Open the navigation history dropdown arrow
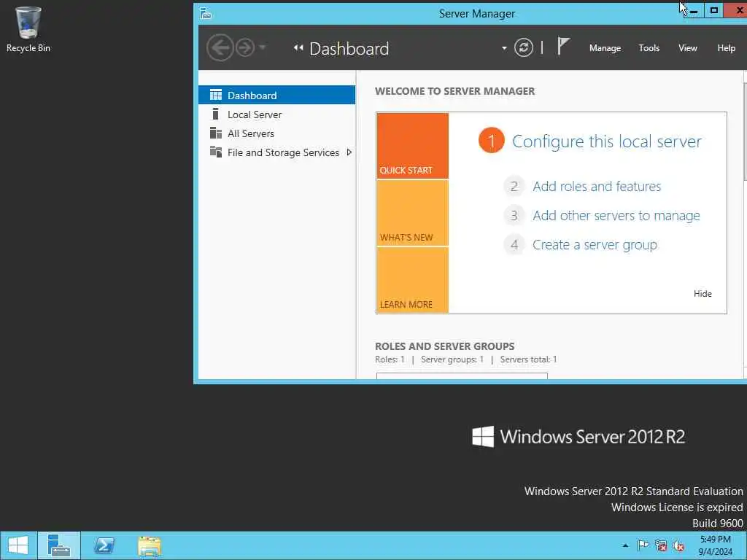The width and height of the screenshot is (747, 560). (262, 47)
